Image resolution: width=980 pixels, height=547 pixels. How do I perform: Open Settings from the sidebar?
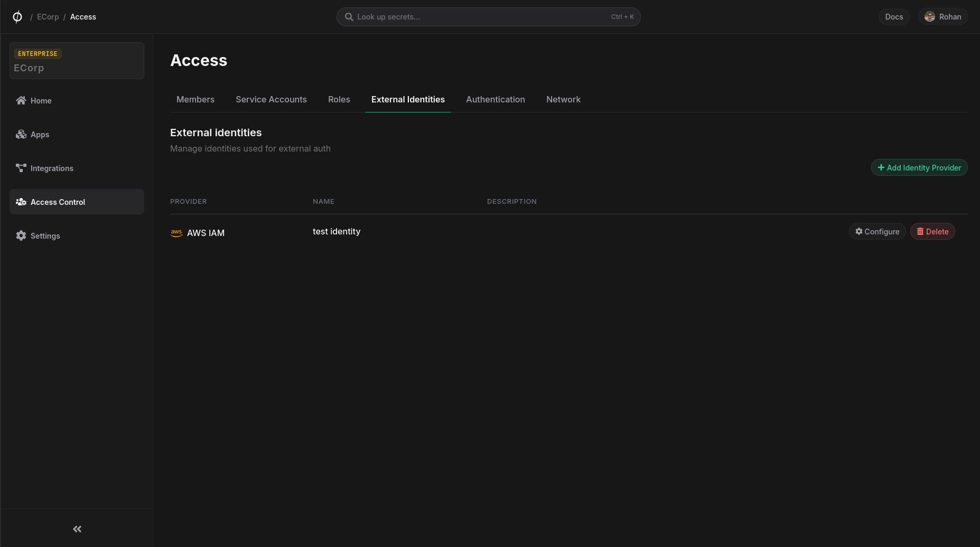coord(45,236)
